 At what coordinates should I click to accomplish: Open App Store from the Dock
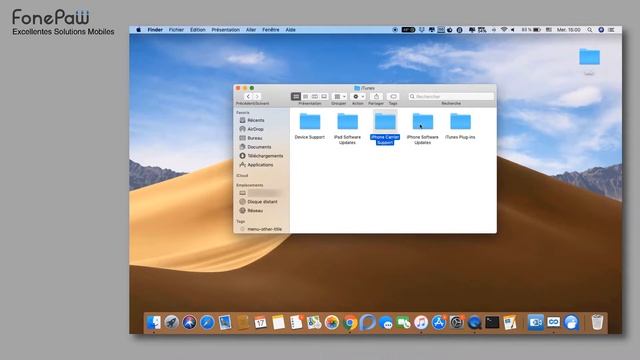tap(439, 322)
